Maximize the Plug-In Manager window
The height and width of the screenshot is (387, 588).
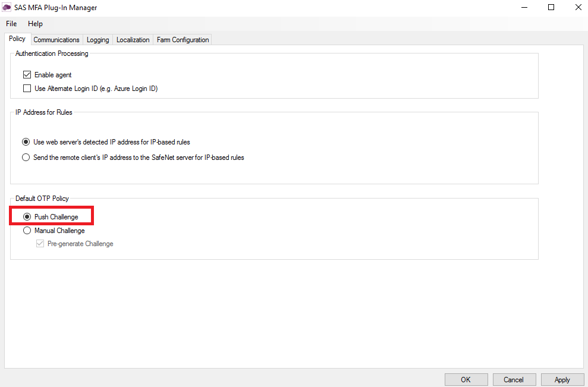[x=551, y=8]
